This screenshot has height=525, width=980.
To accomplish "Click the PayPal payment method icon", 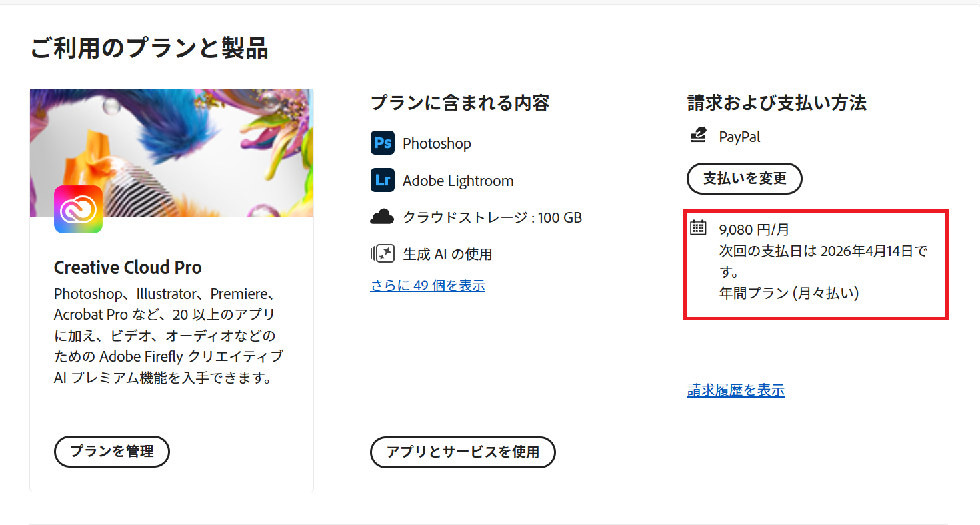I will point(698,136).
